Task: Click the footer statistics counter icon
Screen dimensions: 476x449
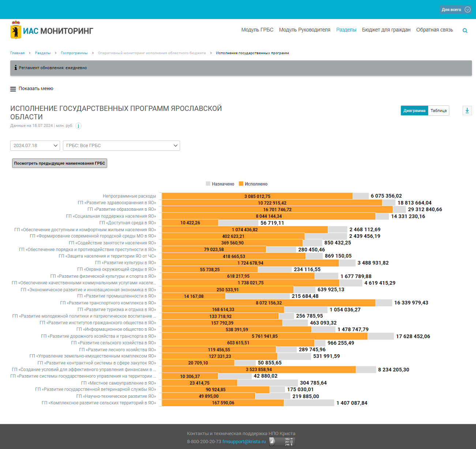Action: [x=282, y=442]
